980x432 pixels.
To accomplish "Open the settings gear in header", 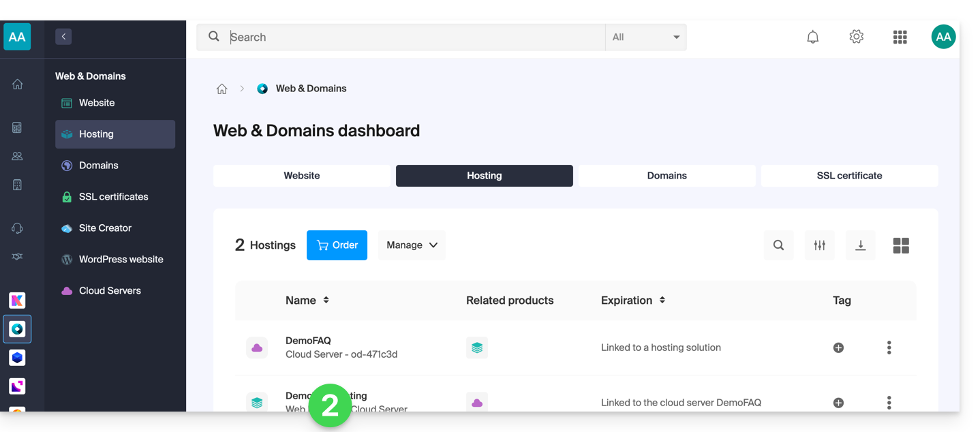I will pos(856,37).
